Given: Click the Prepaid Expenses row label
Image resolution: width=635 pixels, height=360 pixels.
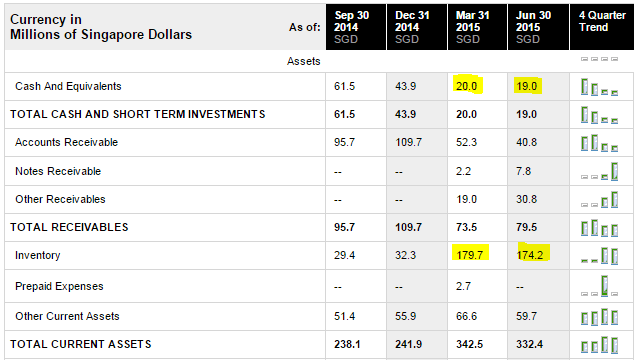Looking at the screenshot, I should point(59,286).
